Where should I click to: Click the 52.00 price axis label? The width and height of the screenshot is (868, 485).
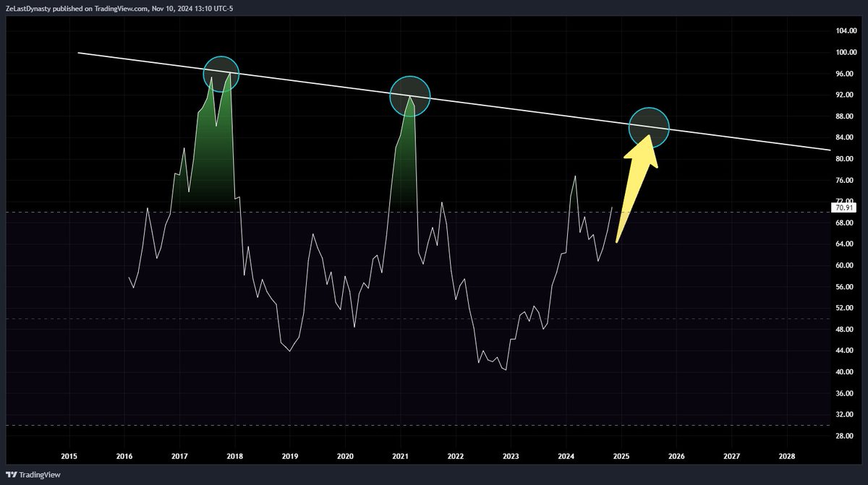coord(846,308)
